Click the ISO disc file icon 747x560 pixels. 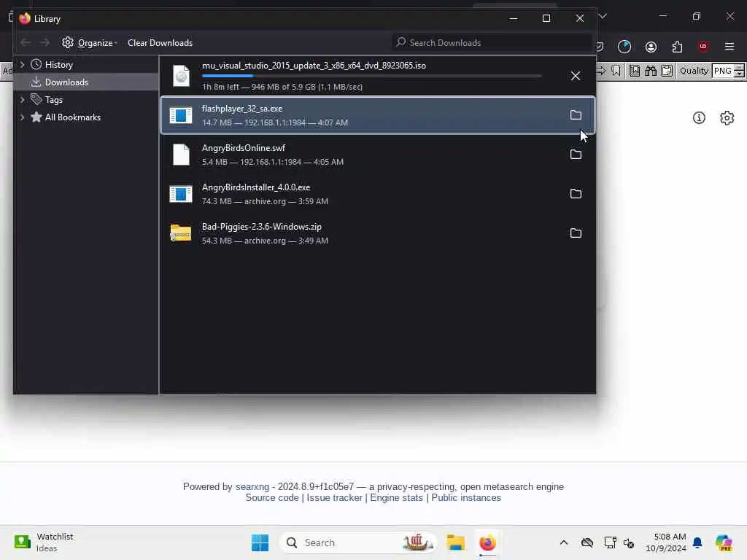coord(181,76)
